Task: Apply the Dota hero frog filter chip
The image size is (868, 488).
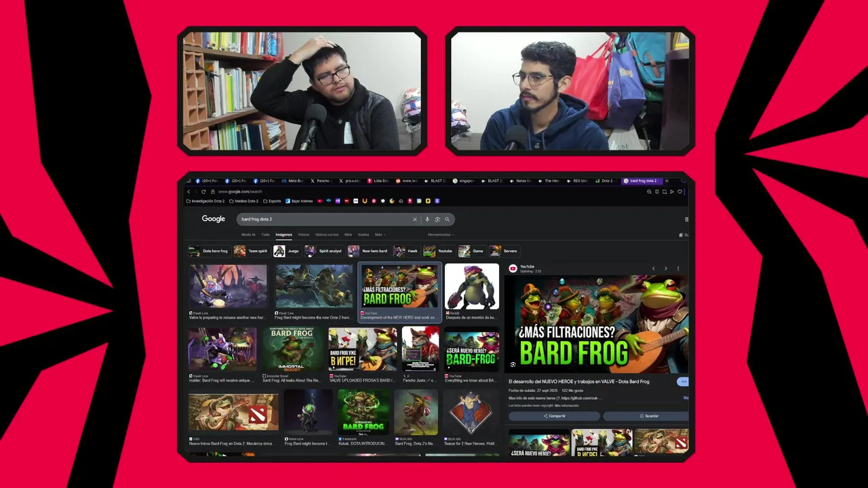Action: 208,251
